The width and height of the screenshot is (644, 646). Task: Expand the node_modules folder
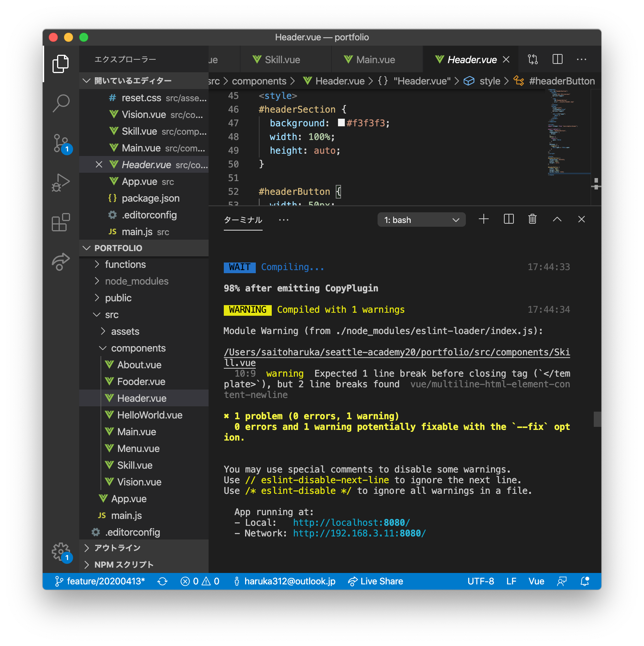pos(136,281)
